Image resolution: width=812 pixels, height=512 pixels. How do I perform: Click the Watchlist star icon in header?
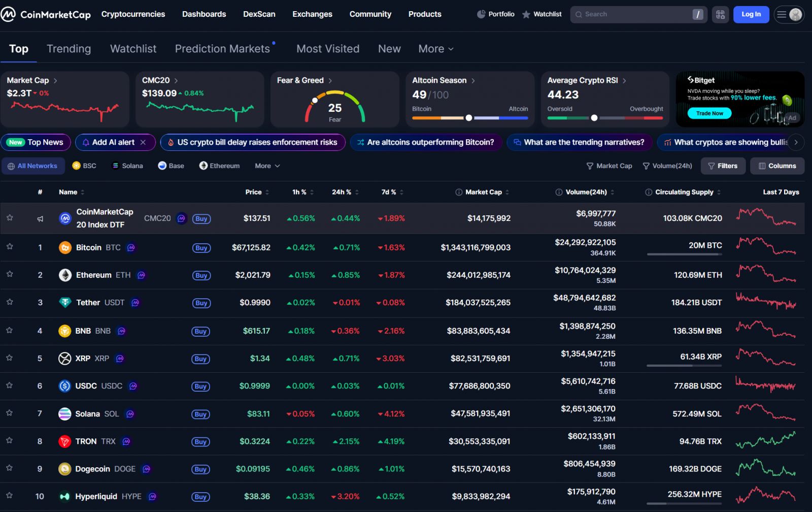point(526,14)
